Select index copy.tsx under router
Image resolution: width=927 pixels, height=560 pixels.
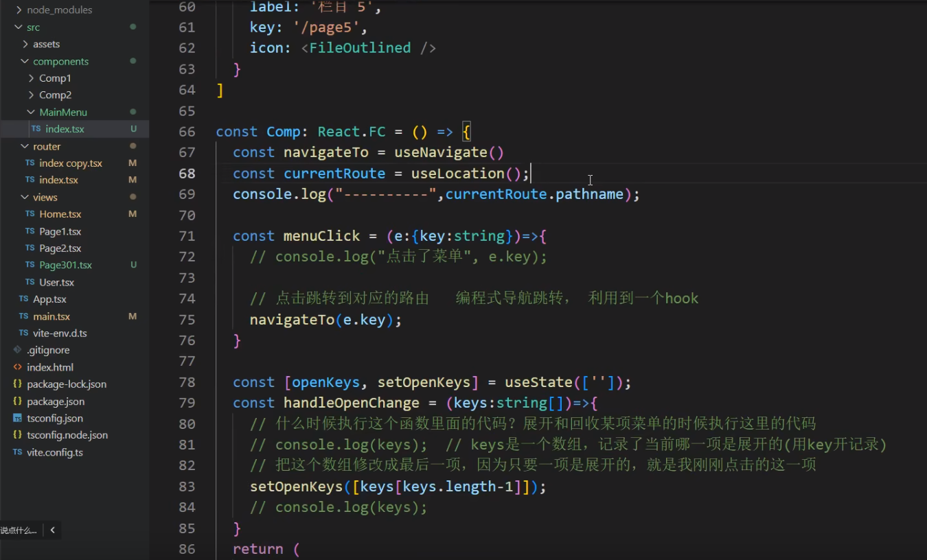tap(70, 163)
